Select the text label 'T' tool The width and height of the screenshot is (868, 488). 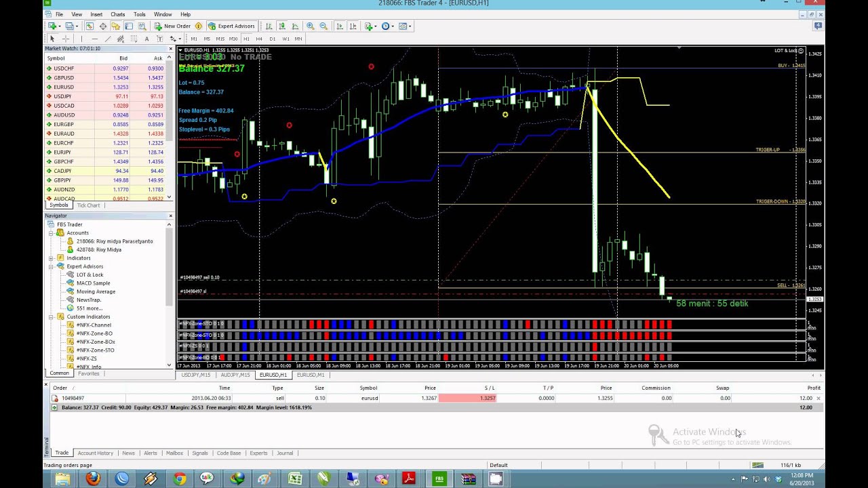coord(159,39)
